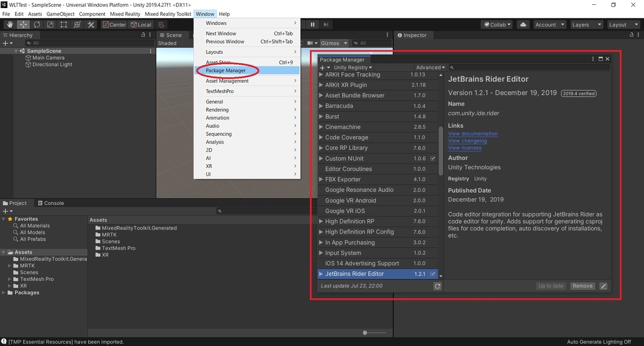This screenshot has height=346, width=644.
Task: Select JetBrains Rider Editor installed checkmark
Action: (x=433, y=274)
